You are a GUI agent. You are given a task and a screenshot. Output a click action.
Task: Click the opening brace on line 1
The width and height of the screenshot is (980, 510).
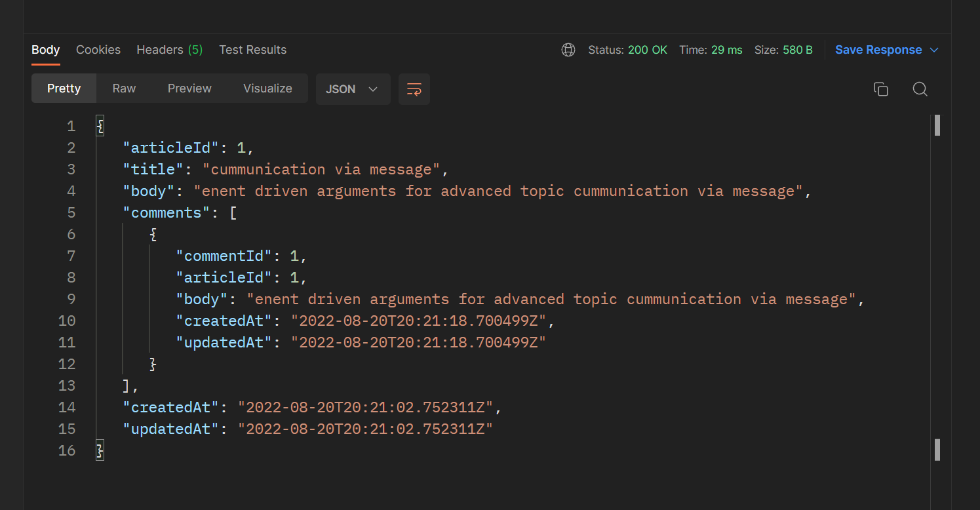click(x=100, y=126)
